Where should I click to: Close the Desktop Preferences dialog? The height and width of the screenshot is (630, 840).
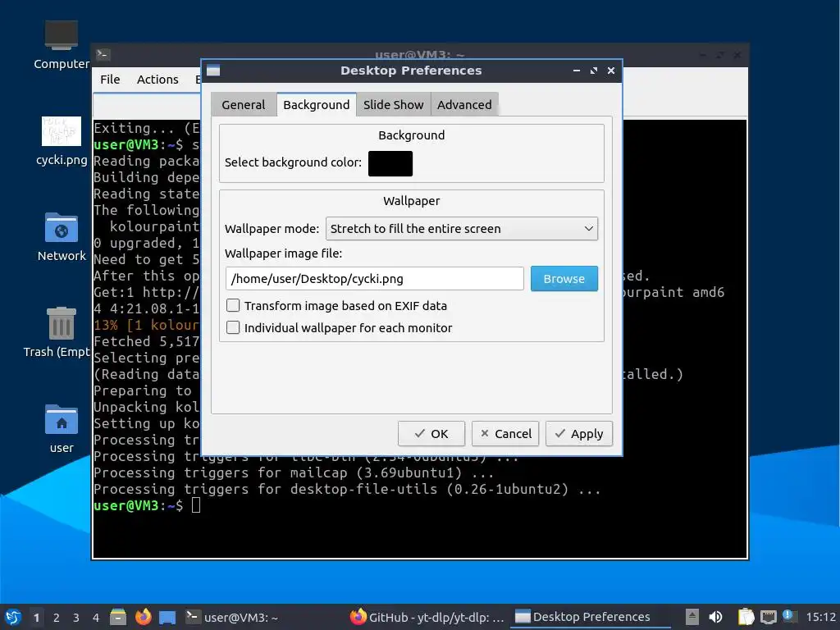click(610, 71)
